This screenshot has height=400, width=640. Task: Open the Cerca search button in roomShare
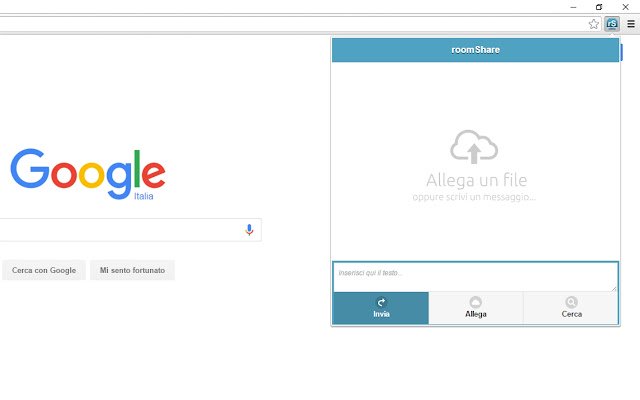pos(571,308)
